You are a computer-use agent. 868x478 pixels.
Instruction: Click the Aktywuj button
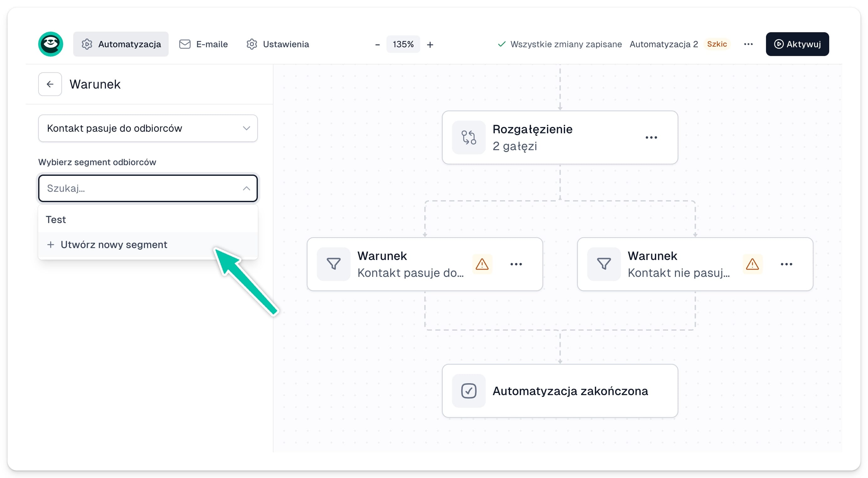[x=797, y=44]
